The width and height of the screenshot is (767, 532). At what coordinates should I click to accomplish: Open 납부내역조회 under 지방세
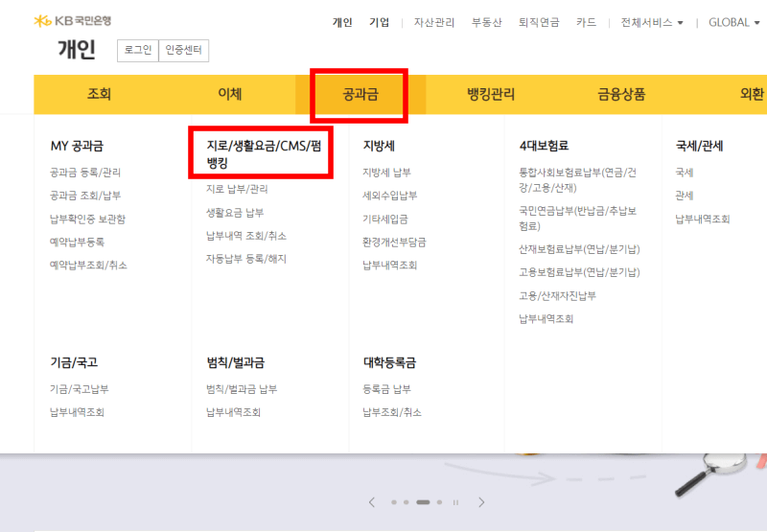[x=389, y=265]
